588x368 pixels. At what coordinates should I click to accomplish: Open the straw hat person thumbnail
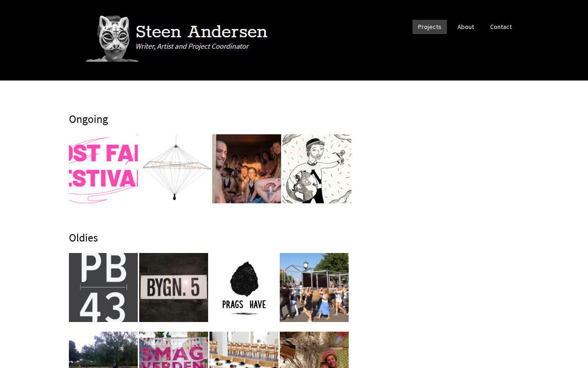314,350
